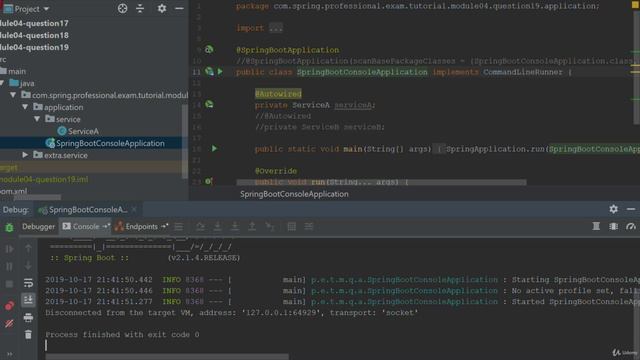Collapse the application package
The image size is (640, 360).
25,107
